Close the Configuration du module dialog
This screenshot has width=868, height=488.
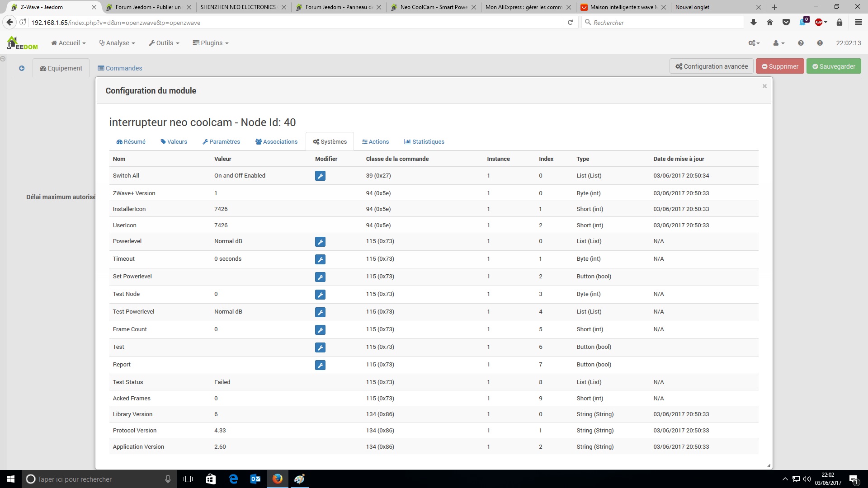764,86
